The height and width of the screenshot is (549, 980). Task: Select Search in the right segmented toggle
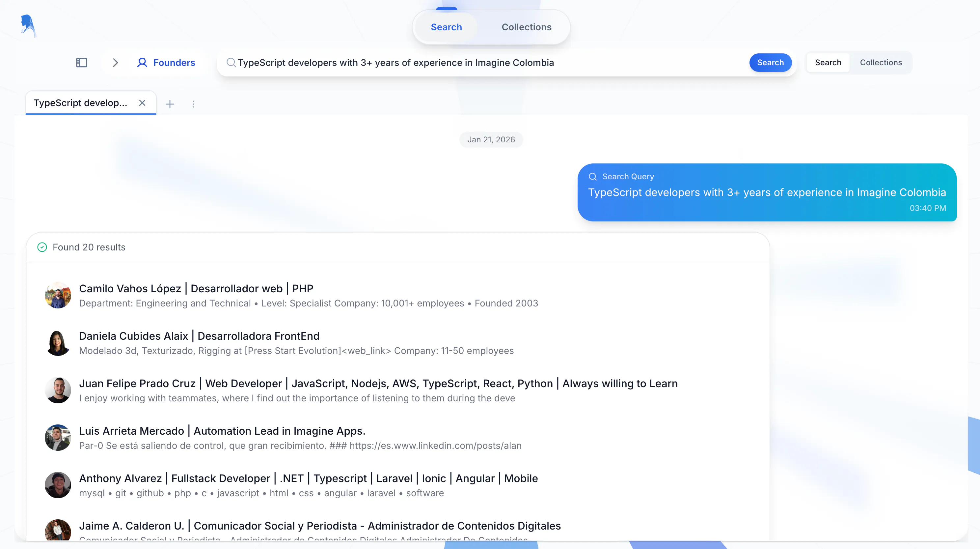pos(828,62)
